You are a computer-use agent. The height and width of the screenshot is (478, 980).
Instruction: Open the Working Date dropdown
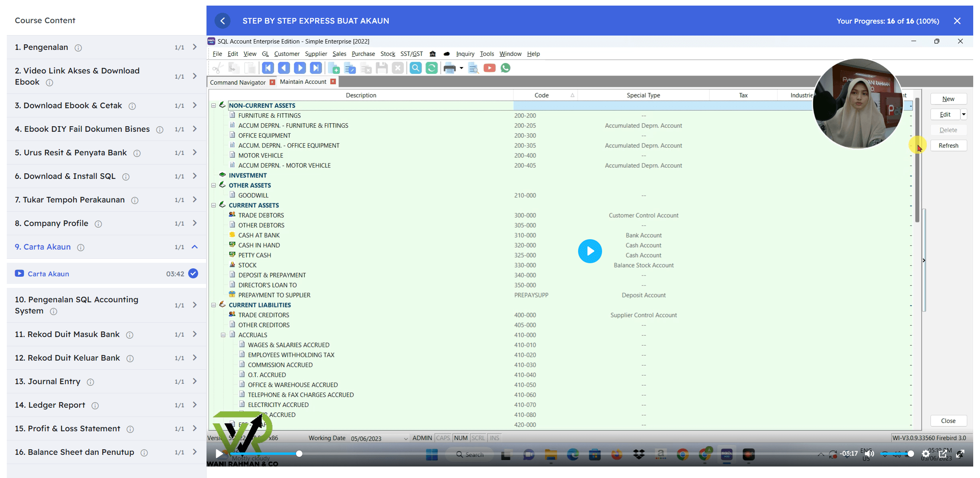406,438
